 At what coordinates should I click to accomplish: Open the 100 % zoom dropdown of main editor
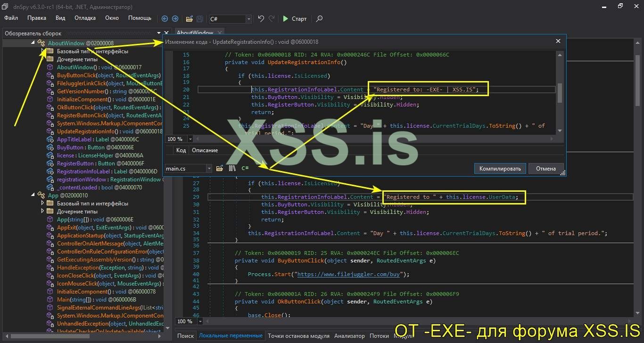click(x=200, y=321)
